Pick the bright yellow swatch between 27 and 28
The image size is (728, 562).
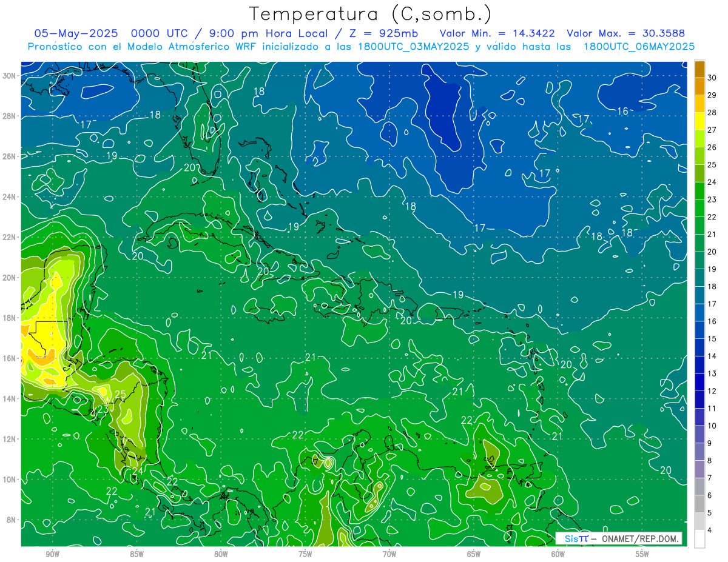[699, 121]
